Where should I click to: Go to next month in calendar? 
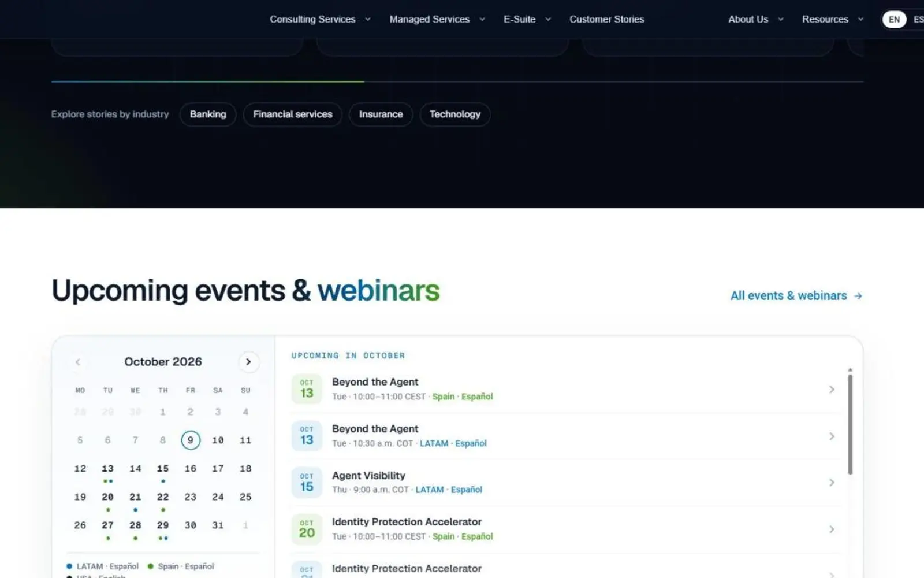pyautogui.click(x=248, y=362)
